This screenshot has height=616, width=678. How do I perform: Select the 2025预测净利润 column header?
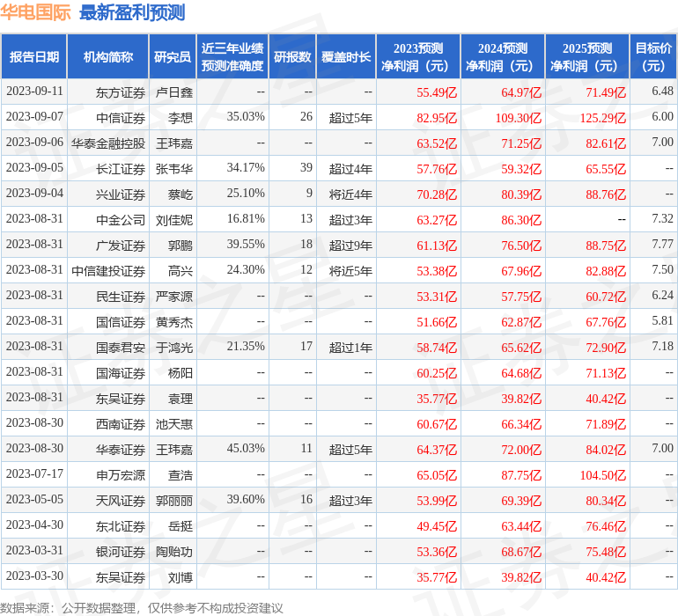pos(587,56)
